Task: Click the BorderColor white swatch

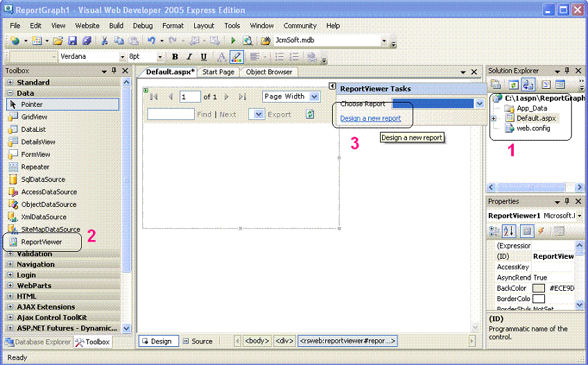Action: 539,298
